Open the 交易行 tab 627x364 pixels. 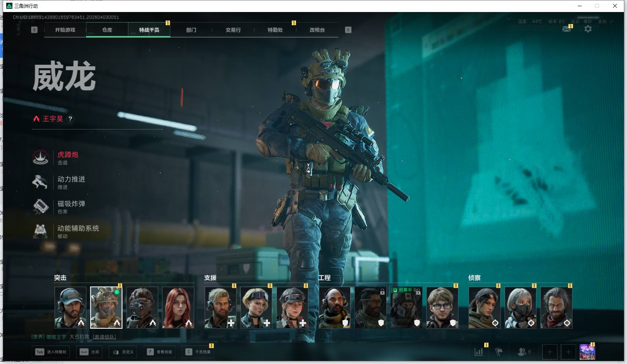[233, 30]
